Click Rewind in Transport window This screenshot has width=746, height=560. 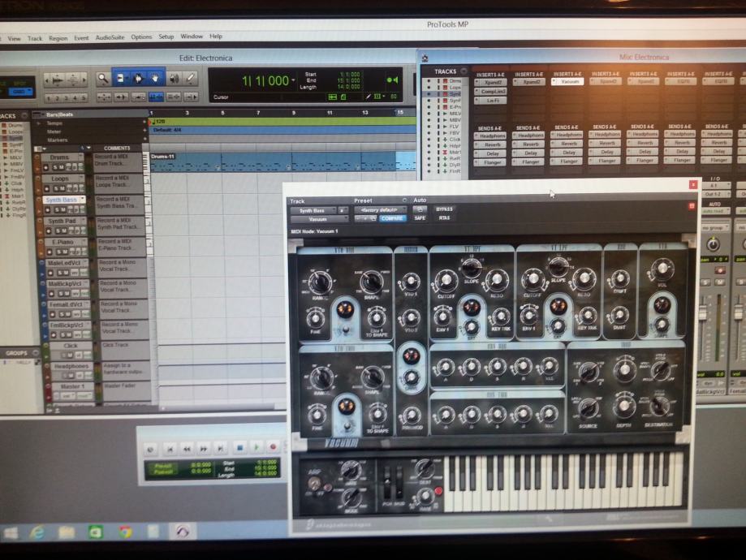coord(187,448)
